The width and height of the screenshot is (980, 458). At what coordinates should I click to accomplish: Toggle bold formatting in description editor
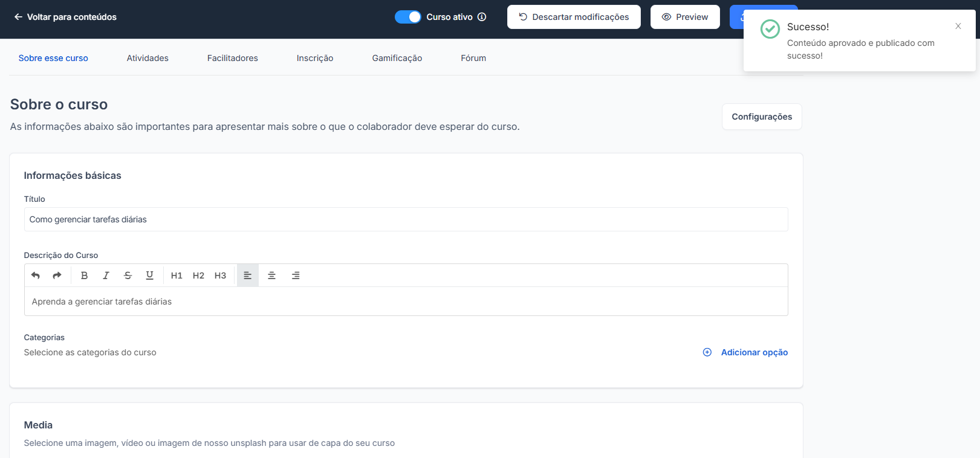(x=84, y=276)
